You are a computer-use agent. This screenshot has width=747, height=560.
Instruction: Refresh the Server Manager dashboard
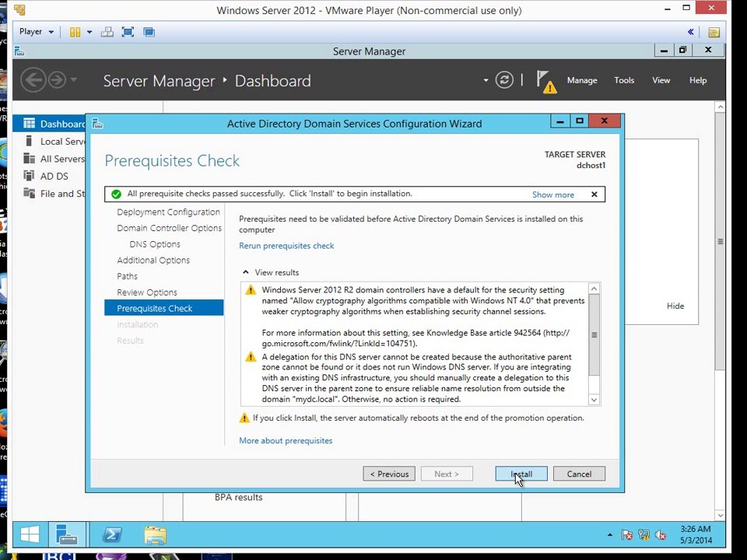504,80
